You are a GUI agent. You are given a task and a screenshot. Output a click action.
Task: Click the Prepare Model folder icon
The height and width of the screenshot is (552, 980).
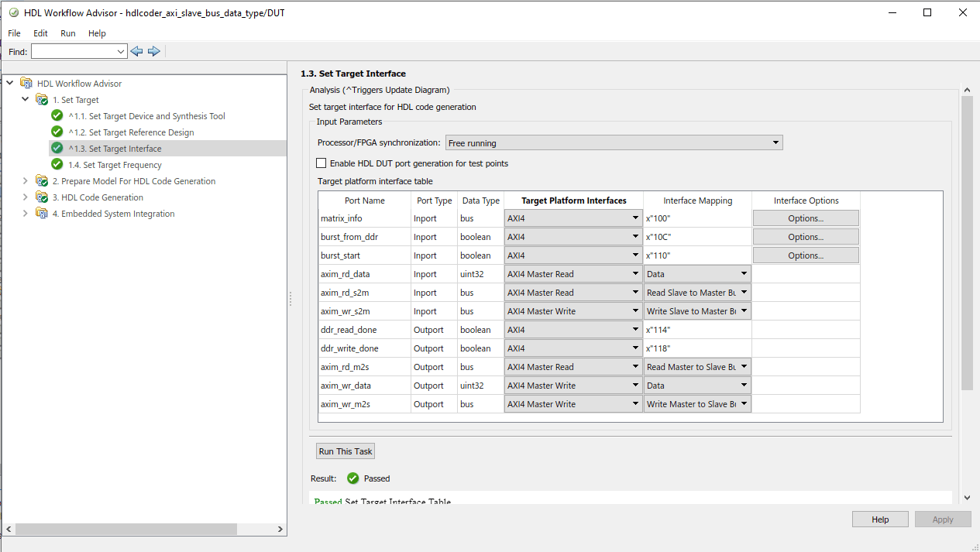tap(42, 181)
